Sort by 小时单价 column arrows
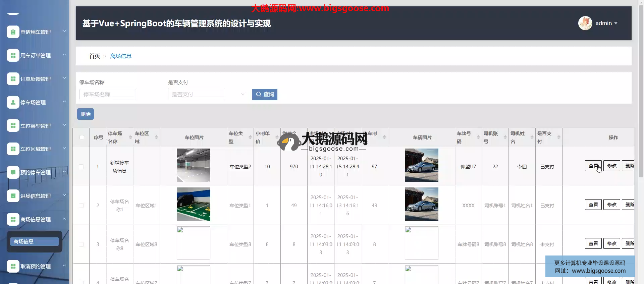 pyautogui.click(x=277, y=137)
